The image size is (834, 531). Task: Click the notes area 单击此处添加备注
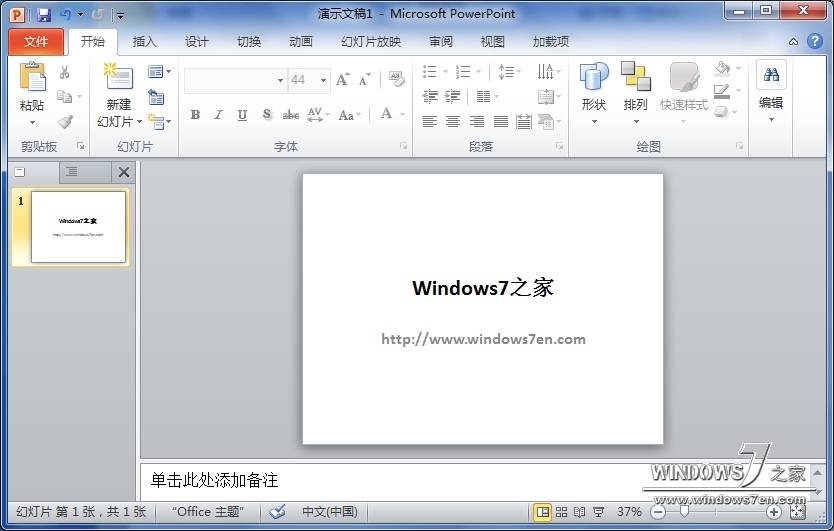pyautogui.click(x=214, y=480)
